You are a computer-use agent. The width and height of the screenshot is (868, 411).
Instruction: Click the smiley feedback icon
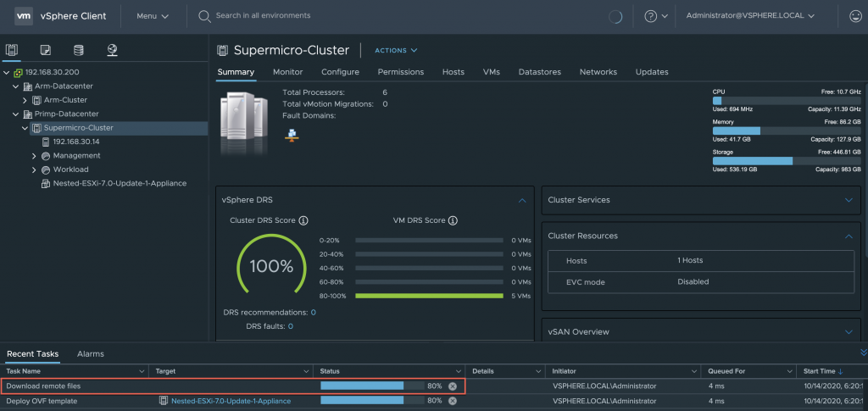[855, 16]
